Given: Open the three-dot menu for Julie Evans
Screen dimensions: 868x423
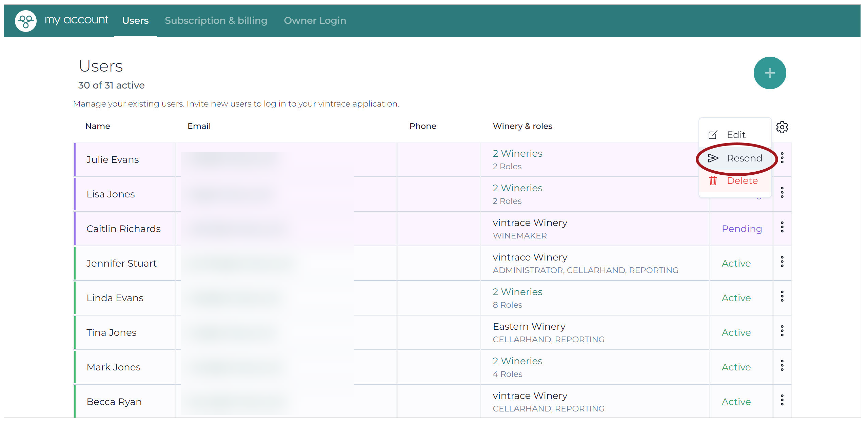Looking at the screenshot, I should pos(782,158).
